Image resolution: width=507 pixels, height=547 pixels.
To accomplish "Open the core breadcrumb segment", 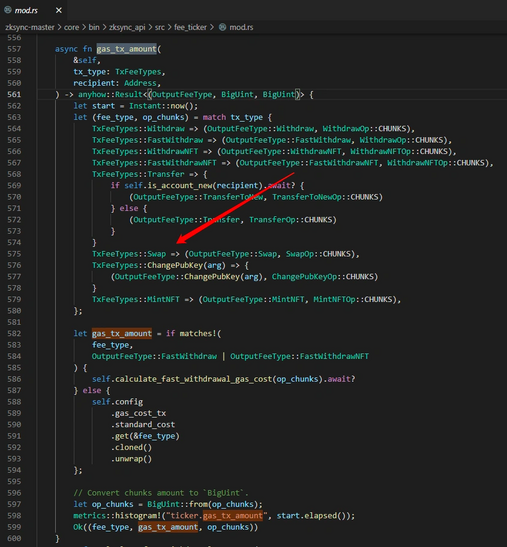I will click(72, 27).
